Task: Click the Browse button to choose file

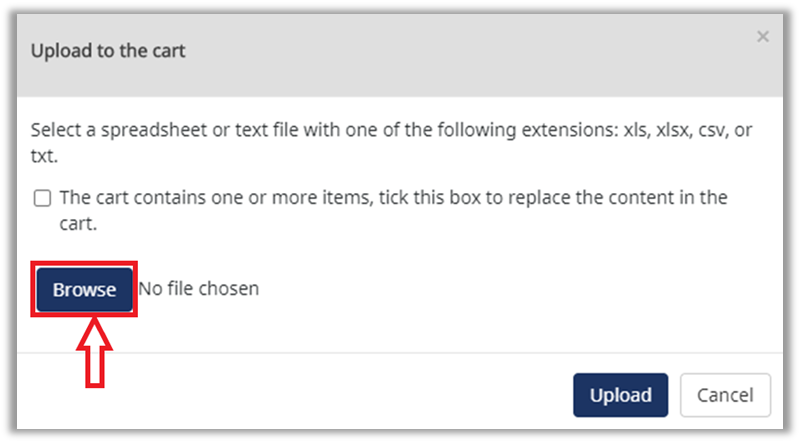Action: tap(85, 290)
